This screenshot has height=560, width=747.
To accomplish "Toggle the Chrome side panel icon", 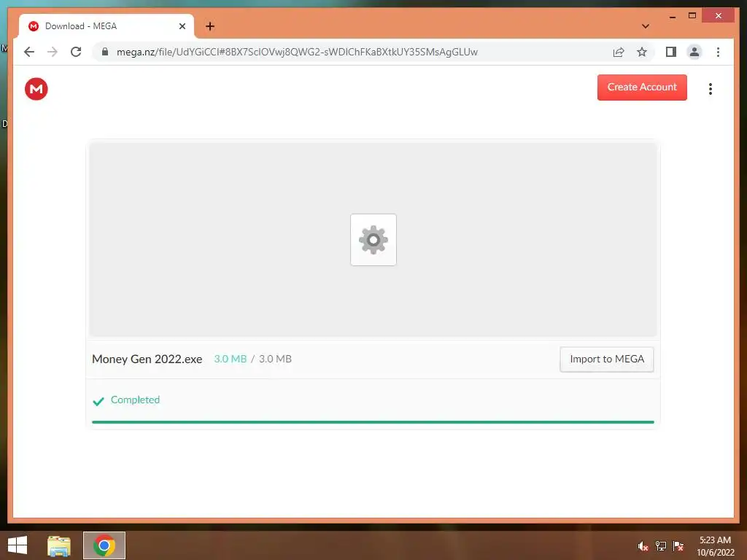I will coord(671,52).
